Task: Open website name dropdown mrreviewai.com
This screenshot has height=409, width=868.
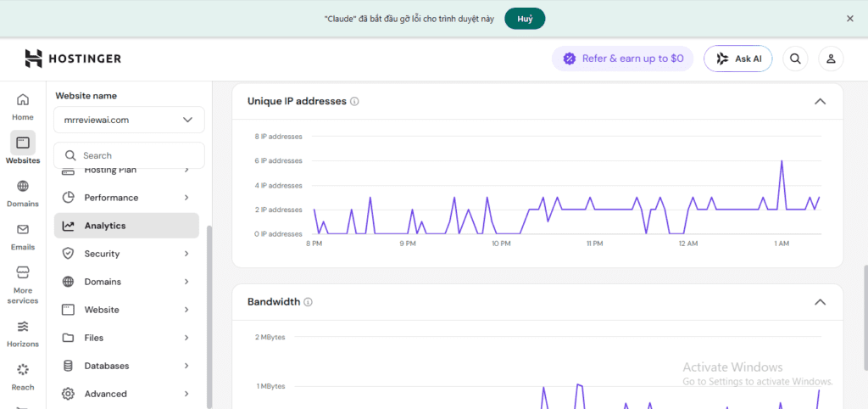Action: pos(129,120)
